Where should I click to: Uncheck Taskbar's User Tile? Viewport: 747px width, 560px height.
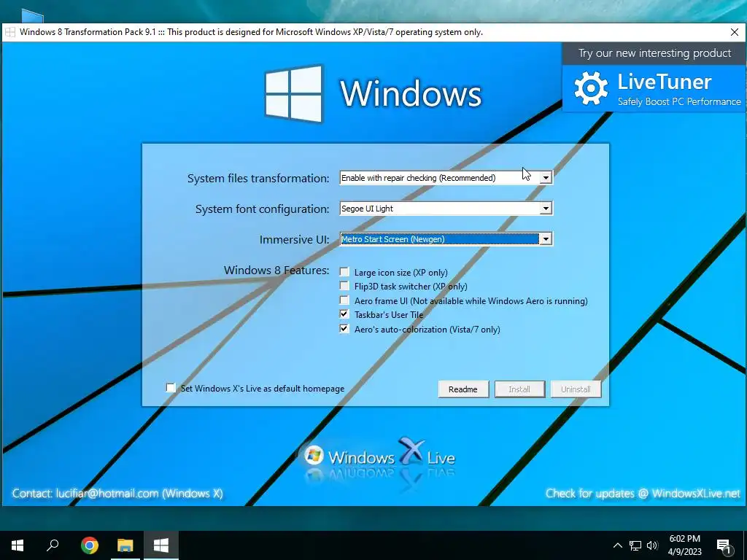pos(344,314)
